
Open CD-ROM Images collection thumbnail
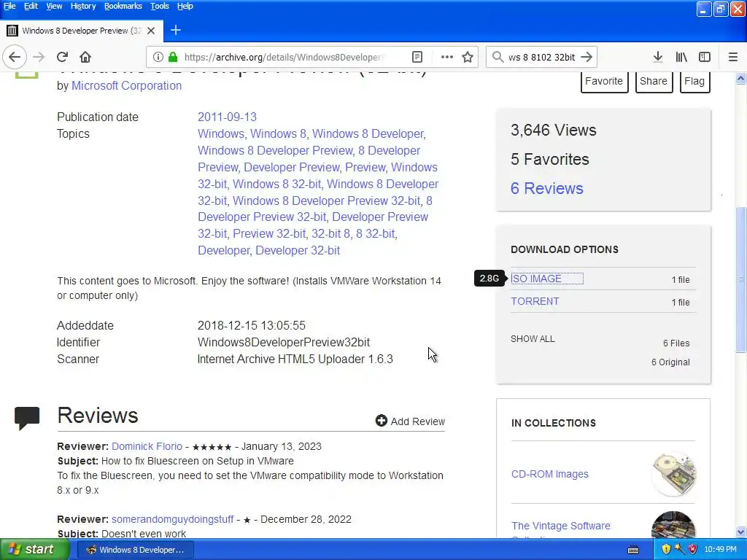pos(673,474)
